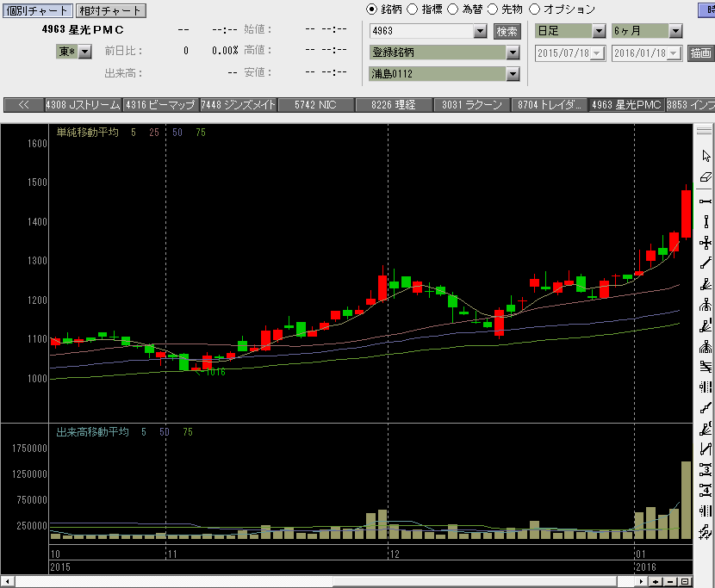Select the 8226 理経 stock tab
Viewport: 715px width, 588px height.
click(394, 105)
